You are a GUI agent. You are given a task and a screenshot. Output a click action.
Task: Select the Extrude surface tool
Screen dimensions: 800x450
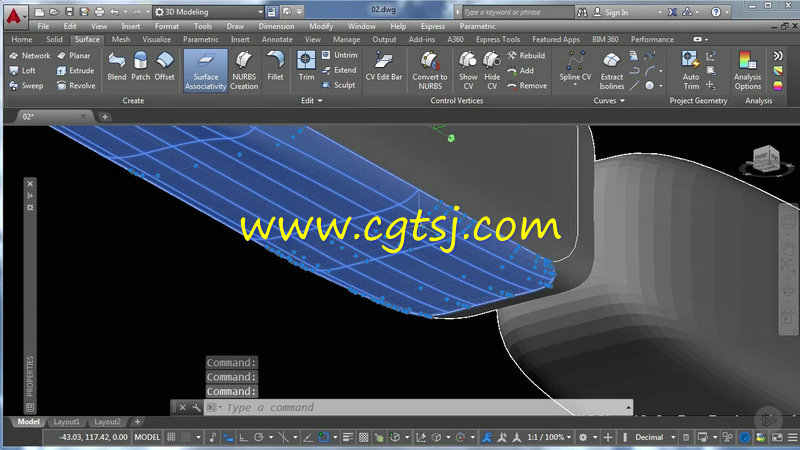[76, 70]
